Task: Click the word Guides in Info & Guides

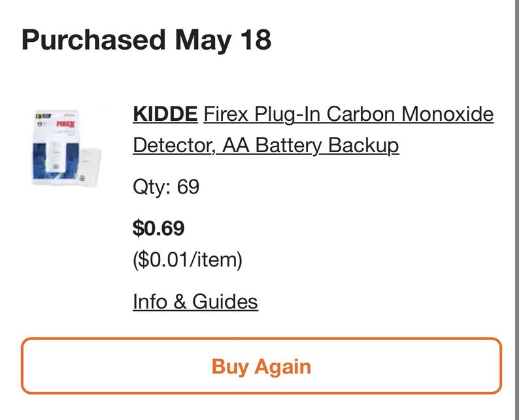Action: pos(225,302)
